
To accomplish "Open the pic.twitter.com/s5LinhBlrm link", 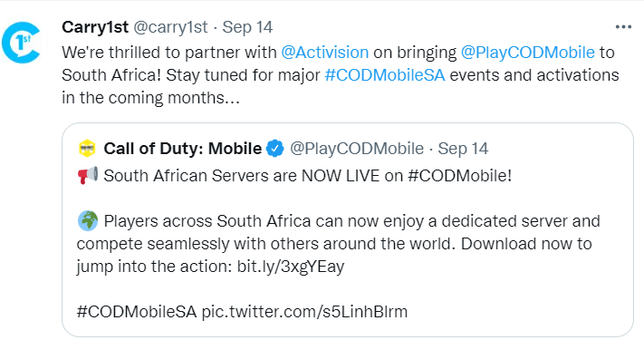I will point(304,312).
